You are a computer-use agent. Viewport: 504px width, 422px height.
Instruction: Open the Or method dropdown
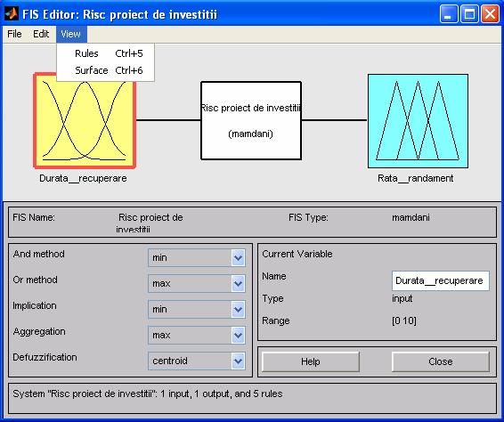pyautogui.click(x=197, y=283)
